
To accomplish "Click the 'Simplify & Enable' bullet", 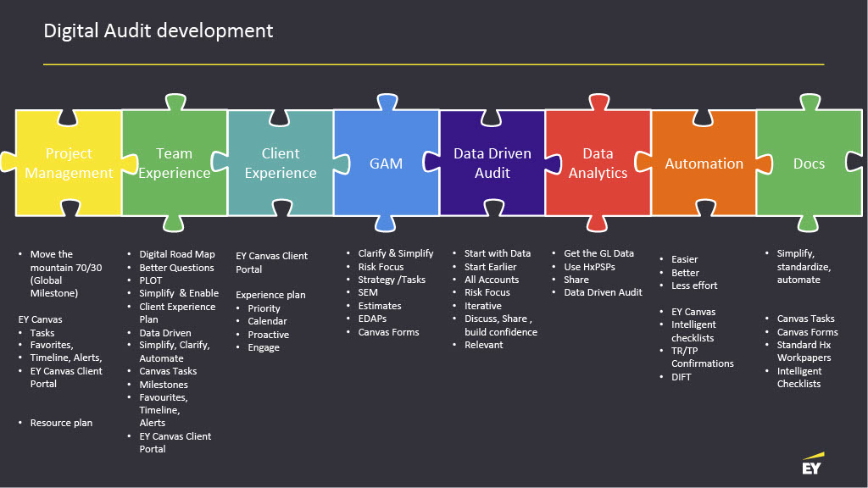I will coord(179,293).
